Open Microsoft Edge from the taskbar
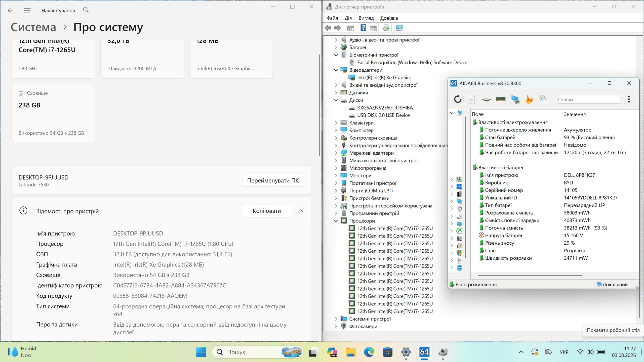Screen dimensions: 644x362 (369, 352)
